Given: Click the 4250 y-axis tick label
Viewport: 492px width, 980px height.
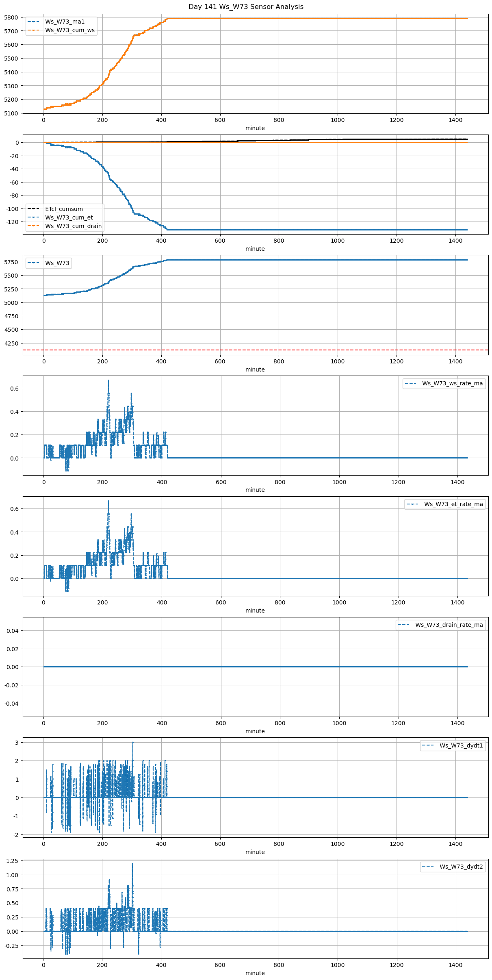Looking at the screenshot, I should coord(11,343).
